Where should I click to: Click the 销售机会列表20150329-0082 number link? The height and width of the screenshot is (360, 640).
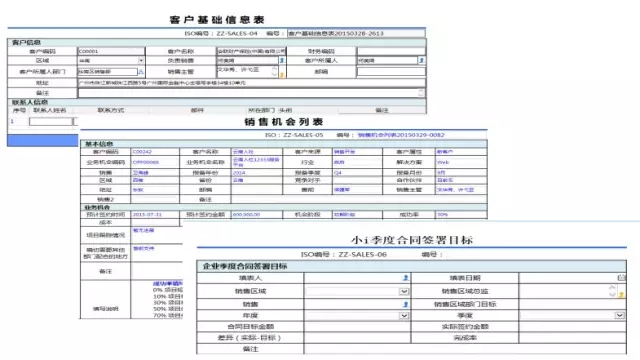401,135
